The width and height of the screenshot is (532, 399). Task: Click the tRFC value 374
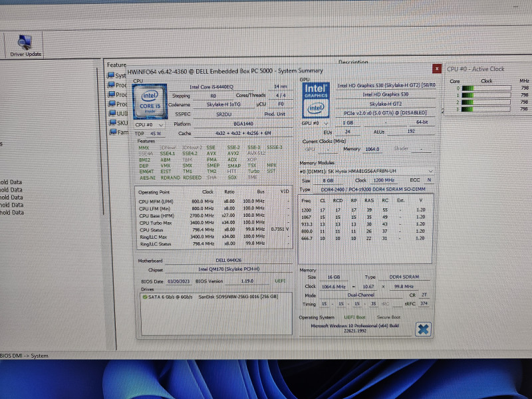[424, 304]
